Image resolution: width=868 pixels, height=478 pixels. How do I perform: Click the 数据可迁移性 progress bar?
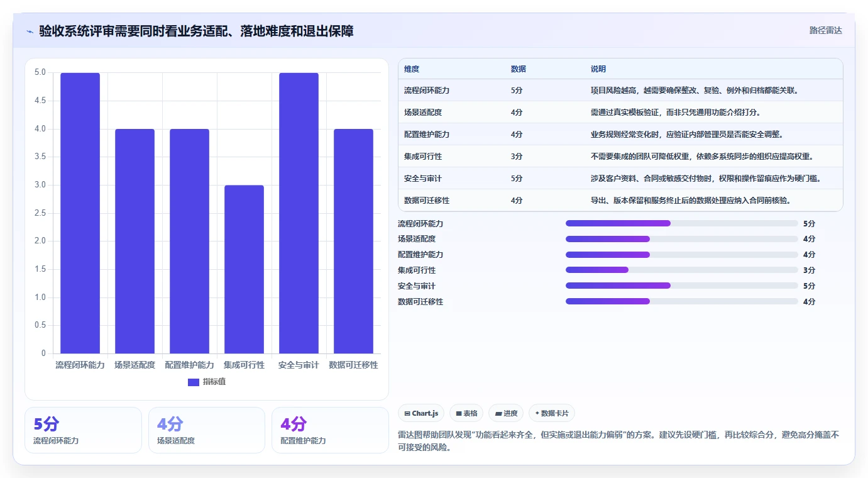[682, 301]
